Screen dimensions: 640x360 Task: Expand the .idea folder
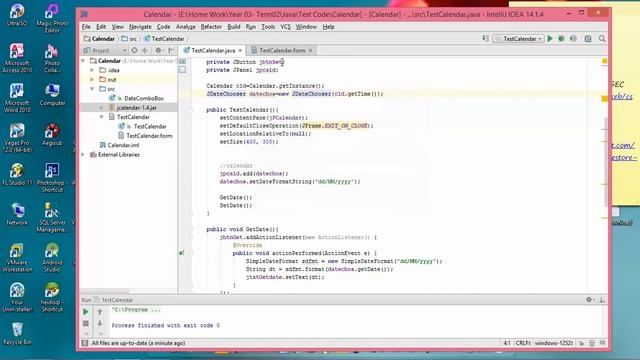(92, 70)
